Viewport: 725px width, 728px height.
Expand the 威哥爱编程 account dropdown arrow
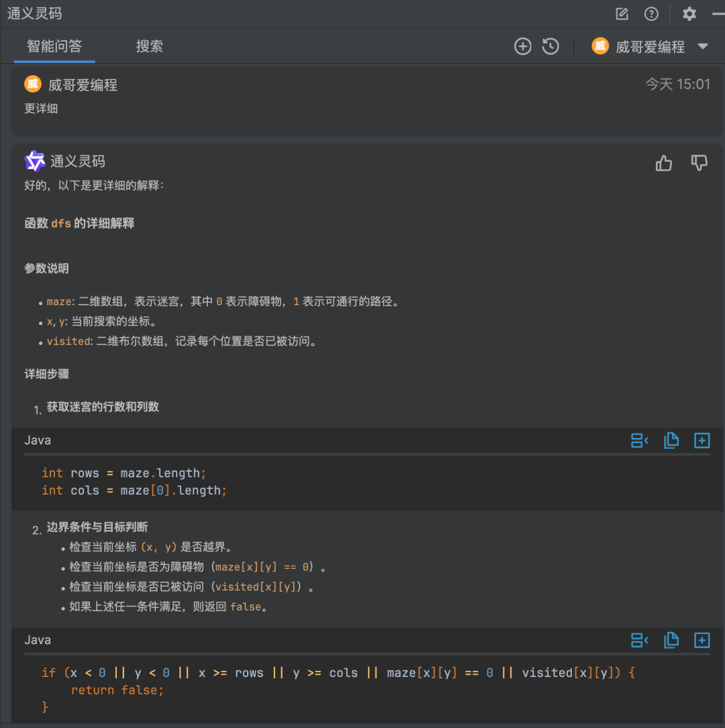coord(703,46)
